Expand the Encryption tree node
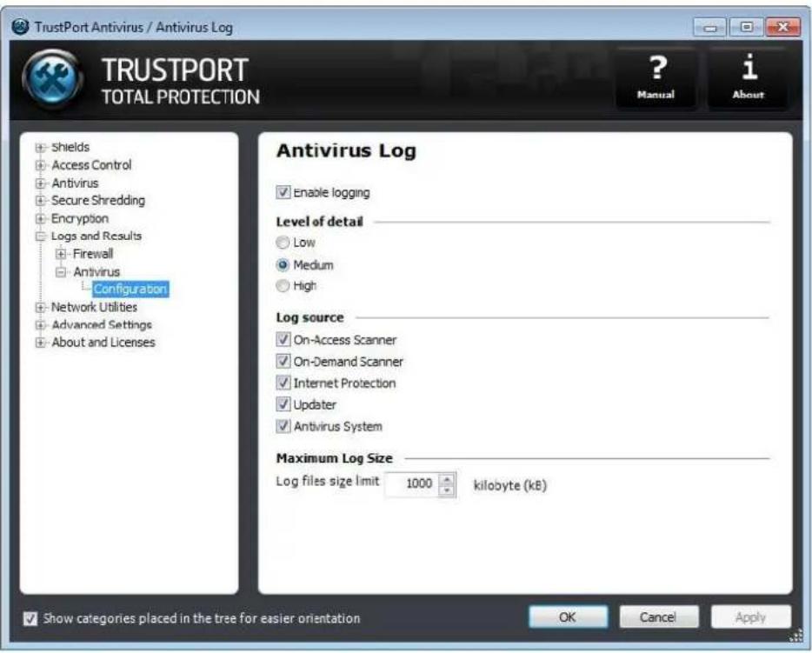Image resolution: width=812 pixels, height=653 pixels. [40, 218]
